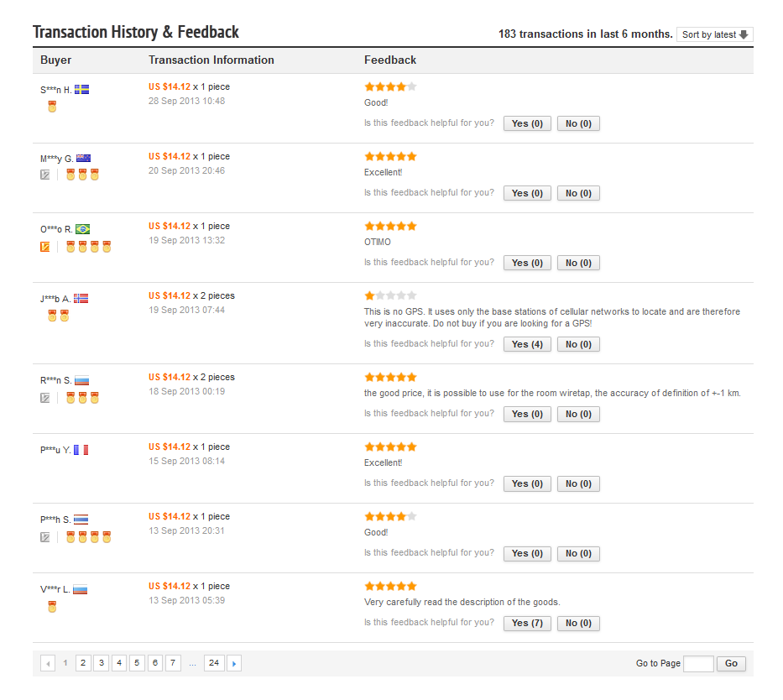Open page 7 of feedback
The width and height of the screenshot is (783, 700).
173,663
